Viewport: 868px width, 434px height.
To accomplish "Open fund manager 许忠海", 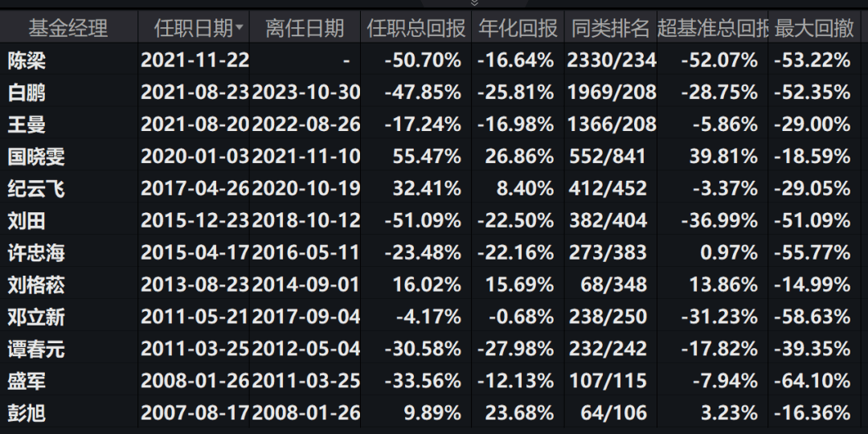I will pyautogui.click(x=36, y=253).
